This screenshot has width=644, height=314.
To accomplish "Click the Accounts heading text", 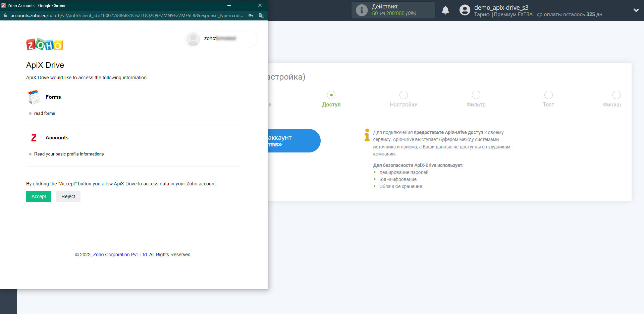I will point(57,138).
